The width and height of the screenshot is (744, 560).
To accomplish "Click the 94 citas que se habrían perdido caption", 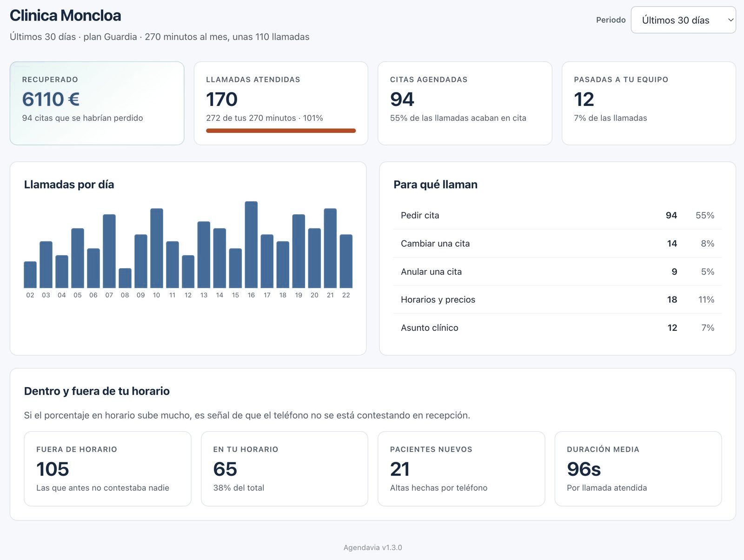I will (82, 118).
